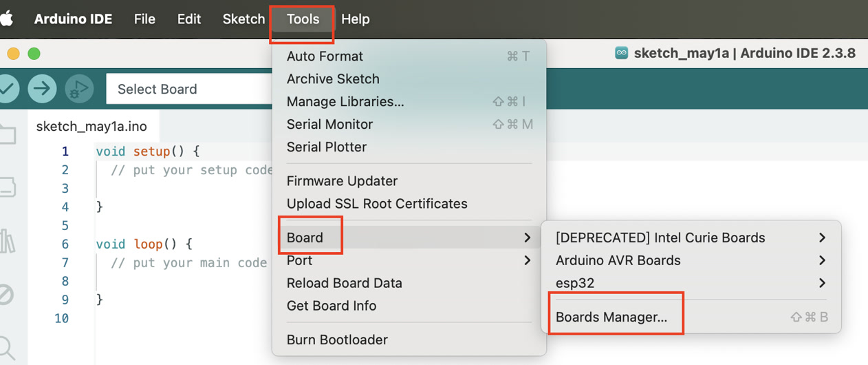Select [DEPRECATED] Intel Curie Boards

point(691,238)
